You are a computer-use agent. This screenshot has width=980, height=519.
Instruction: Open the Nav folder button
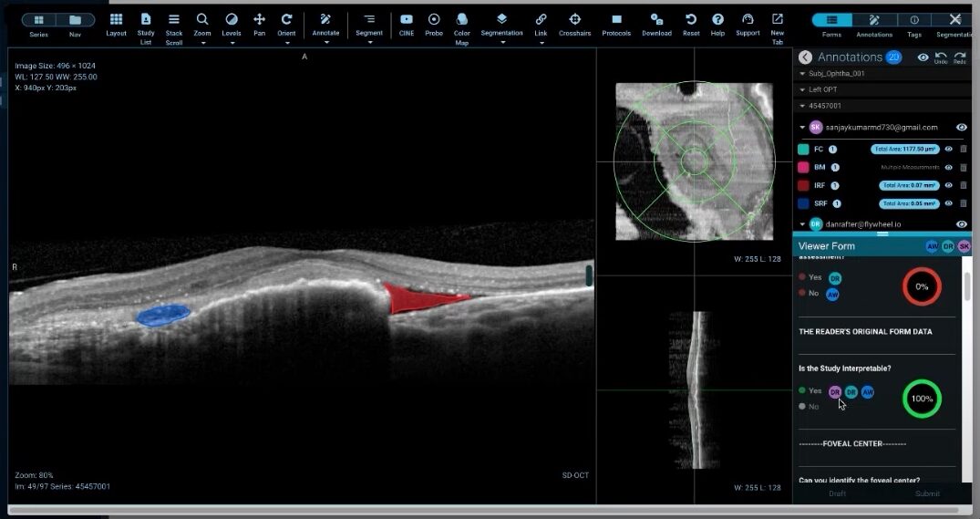point(75,20)
